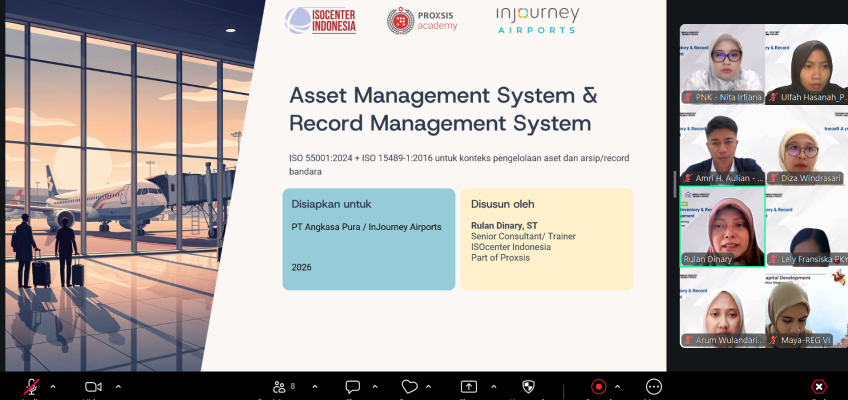Click muted mic icon on Nita Irfiana tile

coord(688,97)
